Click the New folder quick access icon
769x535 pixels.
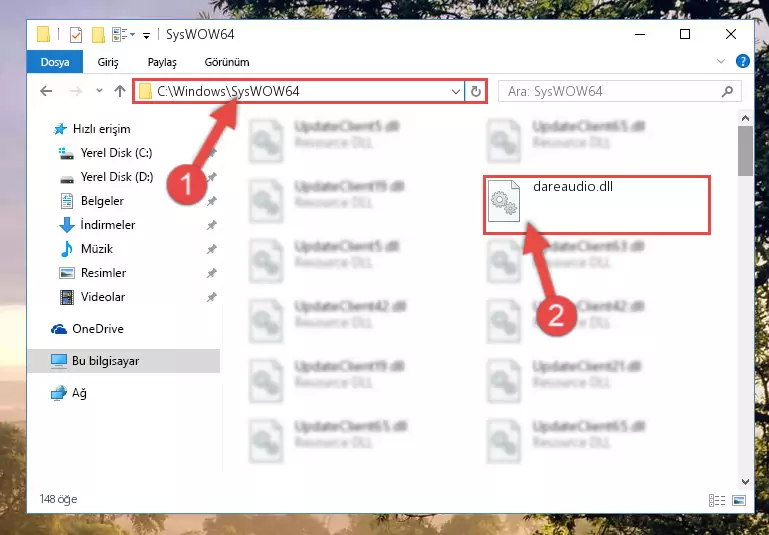[x=98, y=35]
